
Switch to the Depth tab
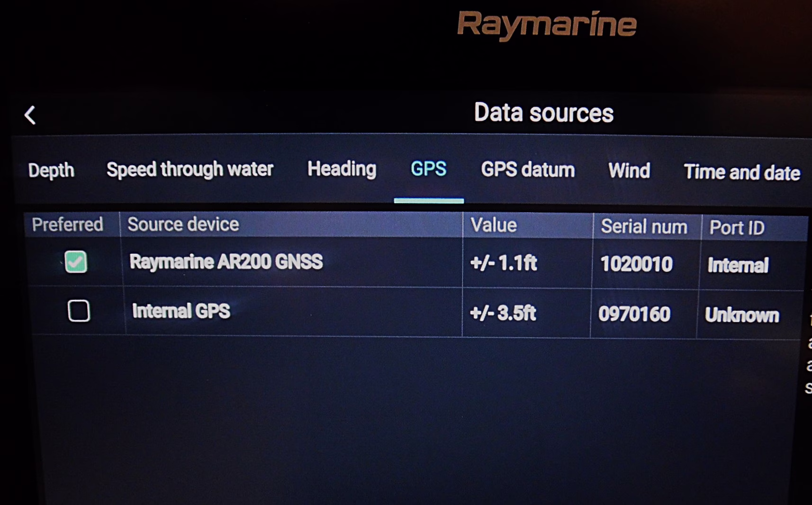point(51,170)
